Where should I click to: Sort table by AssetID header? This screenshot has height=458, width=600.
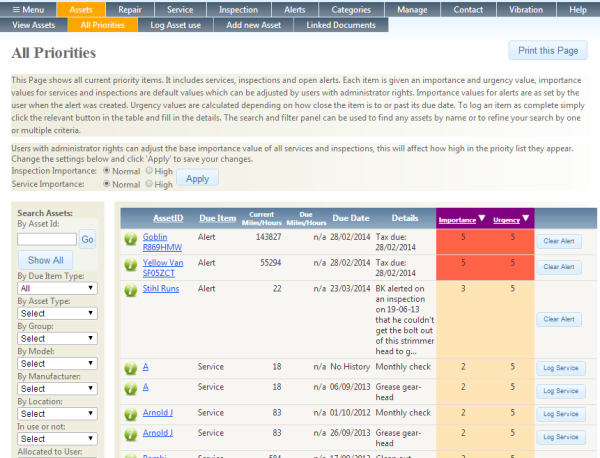tap(168, 218)
